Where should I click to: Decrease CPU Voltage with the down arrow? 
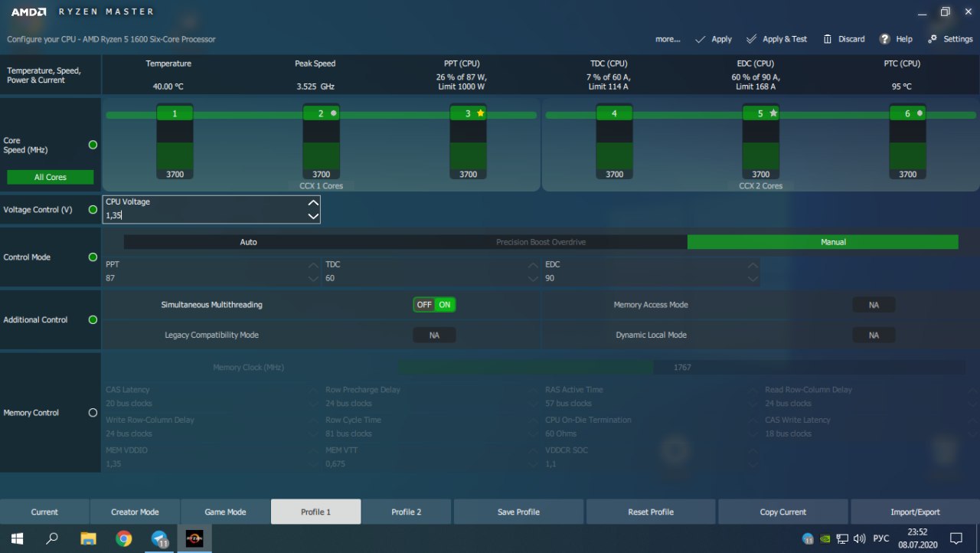click(313, 216)
